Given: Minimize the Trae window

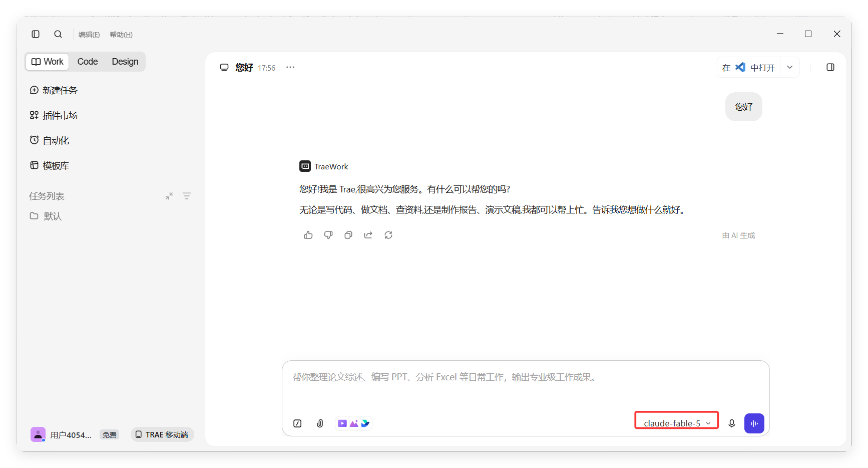Looking at the screenshot, I should tap(780, 34).
